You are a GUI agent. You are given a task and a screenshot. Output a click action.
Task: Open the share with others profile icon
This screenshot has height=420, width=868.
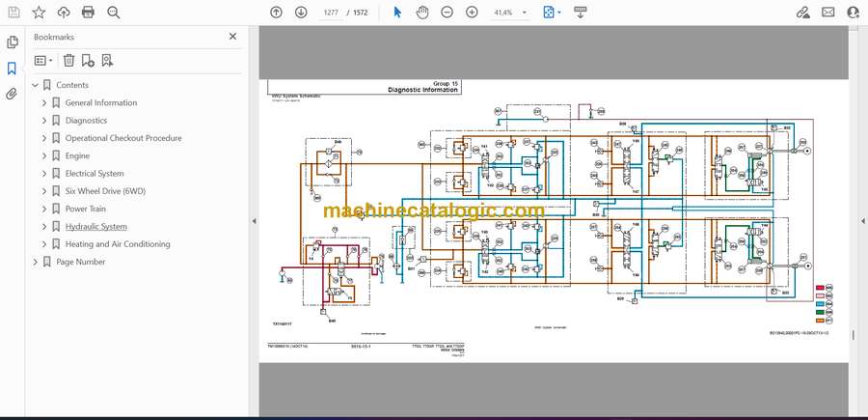(x=854, y=13)
